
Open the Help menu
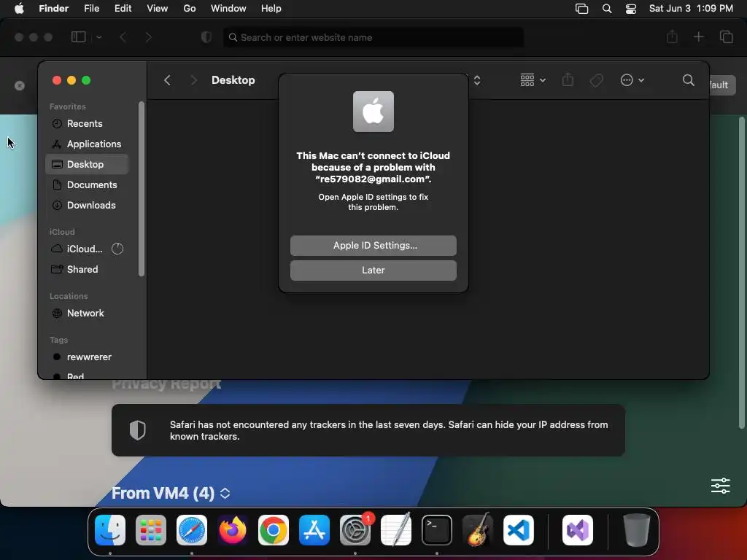(x=271, y=8)
